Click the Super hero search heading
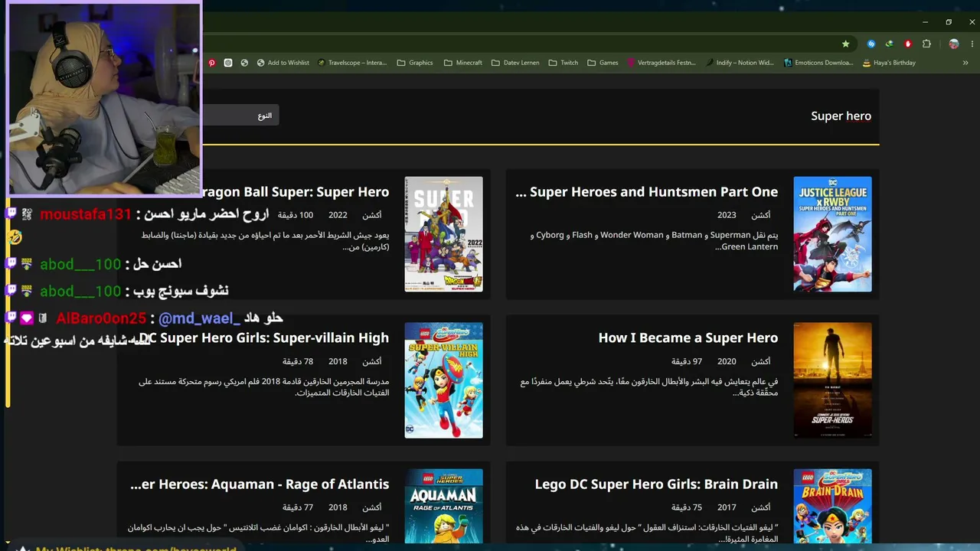 click(x=841, y=116)
